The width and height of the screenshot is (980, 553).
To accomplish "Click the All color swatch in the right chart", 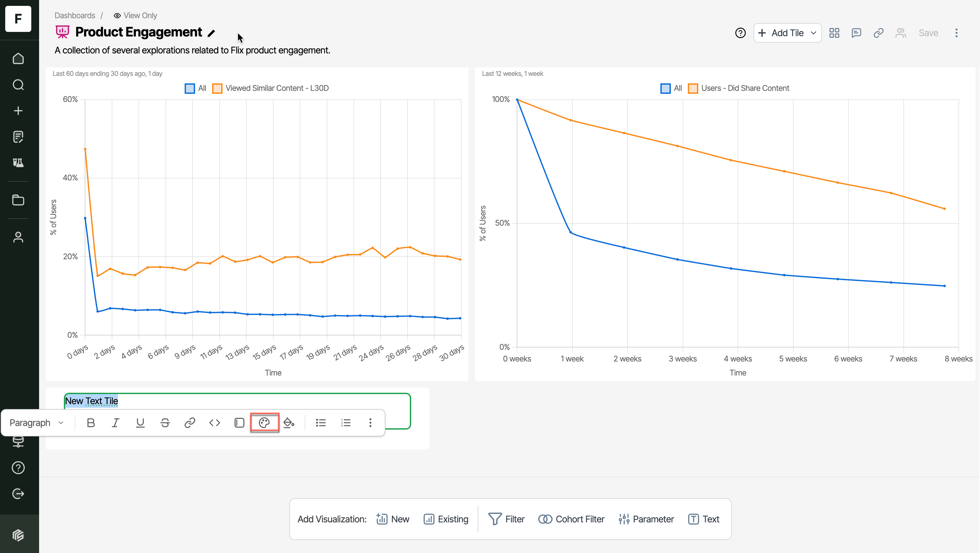I will coord(665,88).
